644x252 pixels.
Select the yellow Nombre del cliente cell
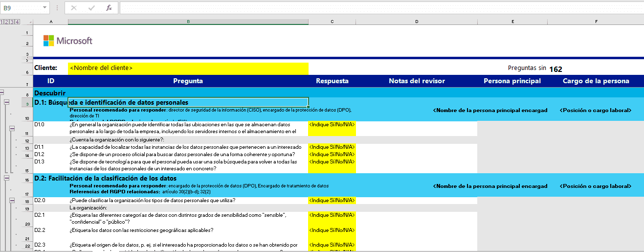(188, 68)
